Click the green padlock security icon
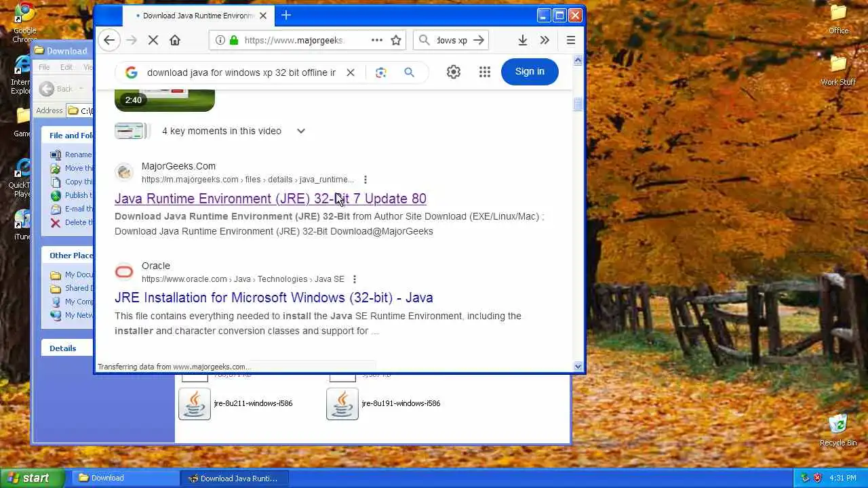This screenshot has height=488, width=868. 234,40
